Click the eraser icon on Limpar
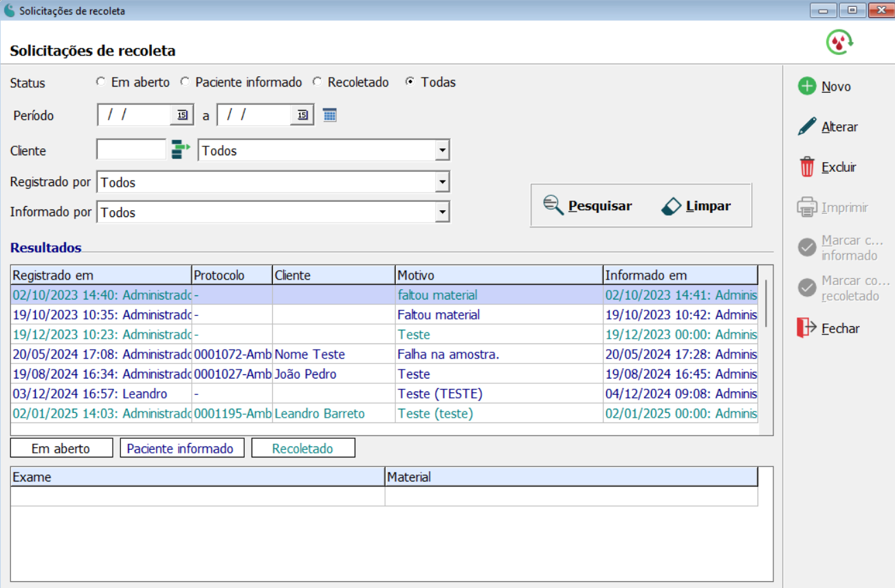This screenshot has width=895, height=588. [671, 206]
